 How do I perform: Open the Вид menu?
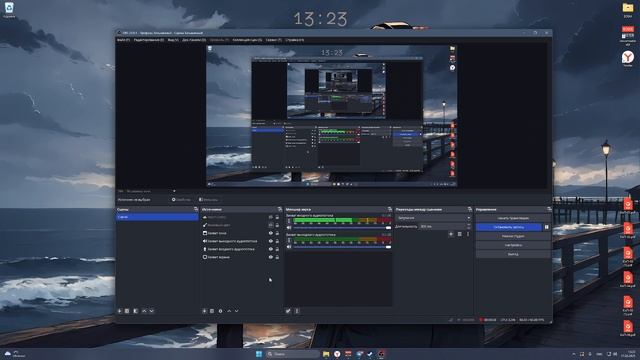173,40
